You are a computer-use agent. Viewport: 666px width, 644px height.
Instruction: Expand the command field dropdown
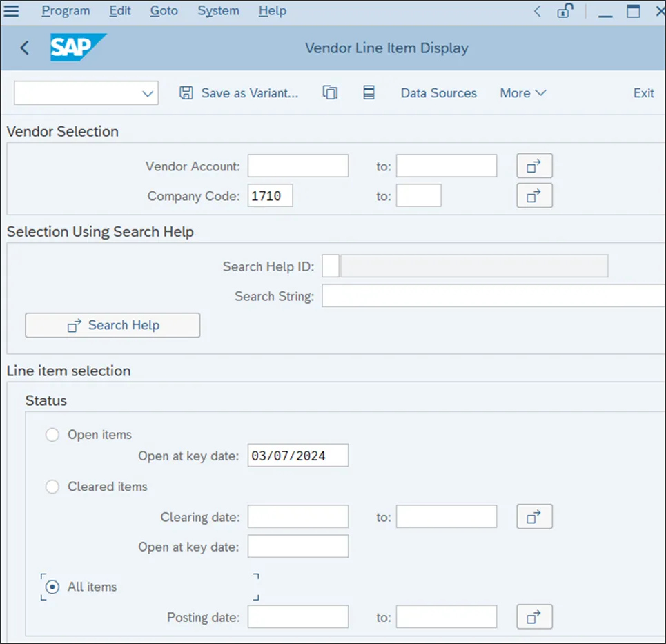coord(147,93)
